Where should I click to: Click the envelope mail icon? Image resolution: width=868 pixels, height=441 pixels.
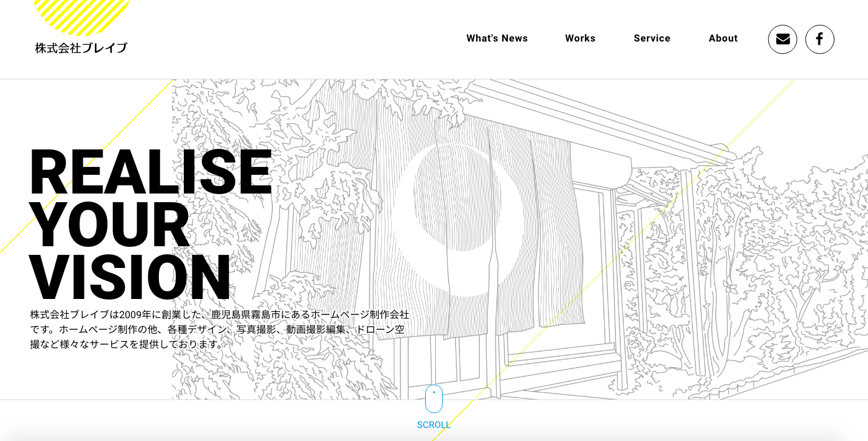pyautogui.click(x=782, y=39)
